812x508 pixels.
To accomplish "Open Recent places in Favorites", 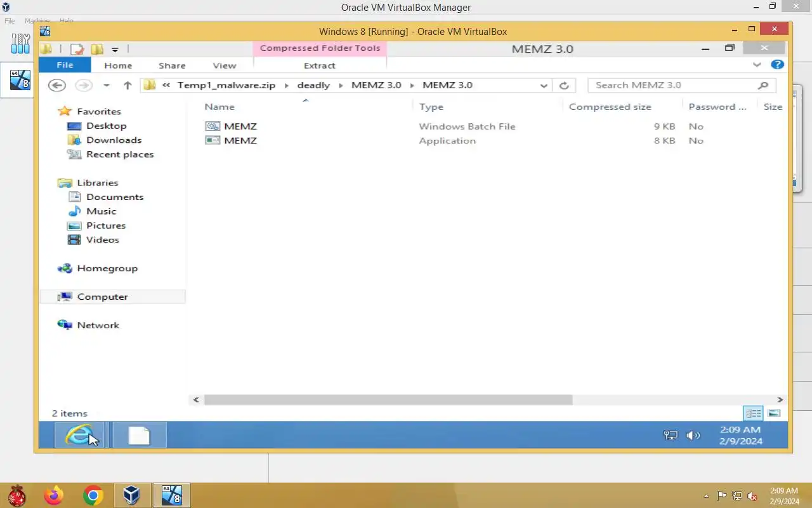I will pos(120,154).
